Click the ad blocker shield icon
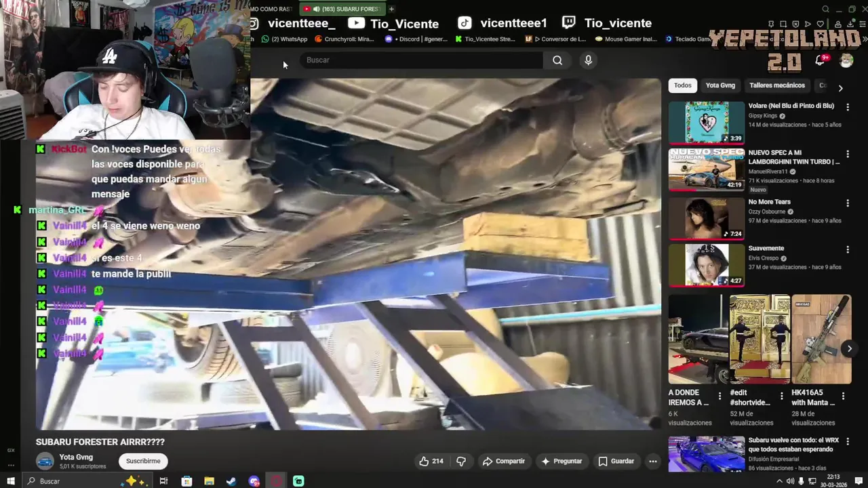 (x=796, y=24)
